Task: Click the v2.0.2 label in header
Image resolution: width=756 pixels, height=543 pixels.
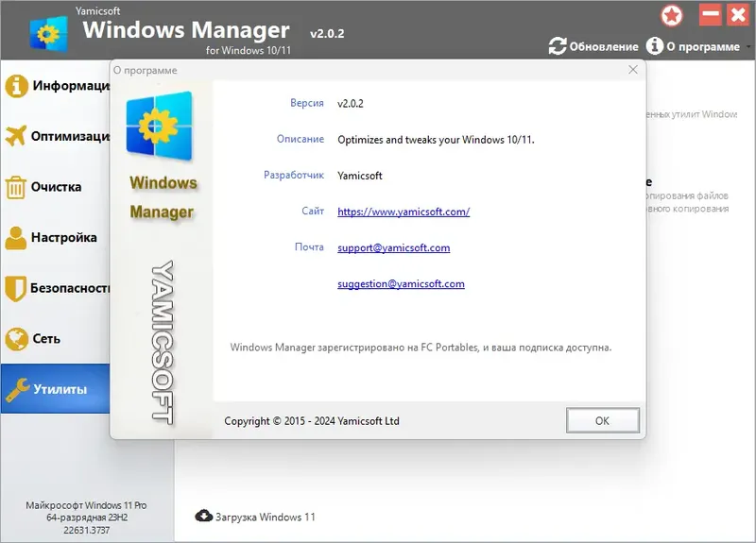Action: tap(327, 34)
